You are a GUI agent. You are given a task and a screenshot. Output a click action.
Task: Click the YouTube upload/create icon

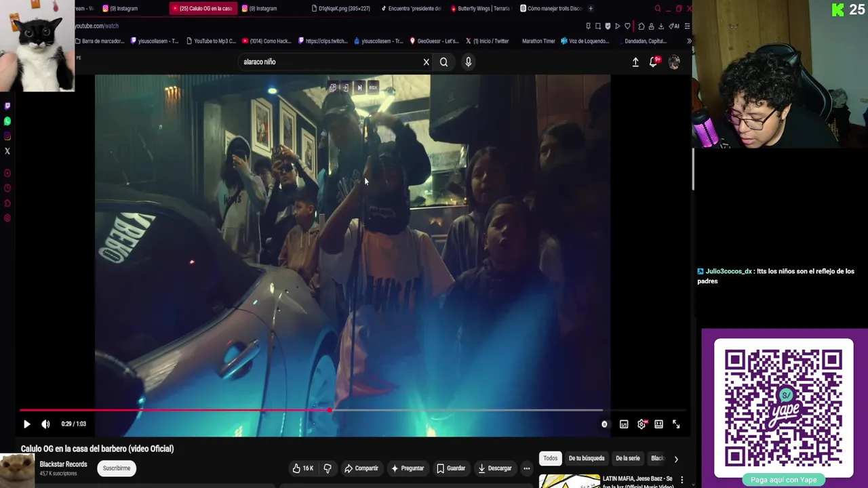click(635, 62)
